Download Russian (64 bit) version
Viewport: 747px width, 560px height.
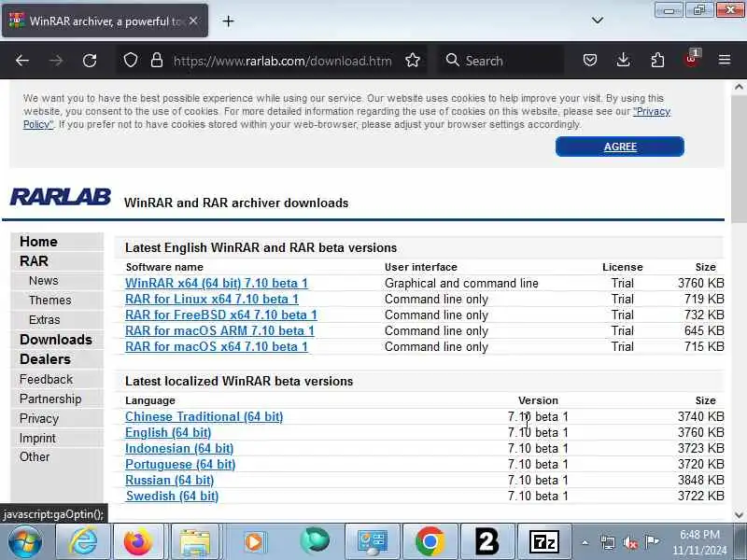coord(169,480)
